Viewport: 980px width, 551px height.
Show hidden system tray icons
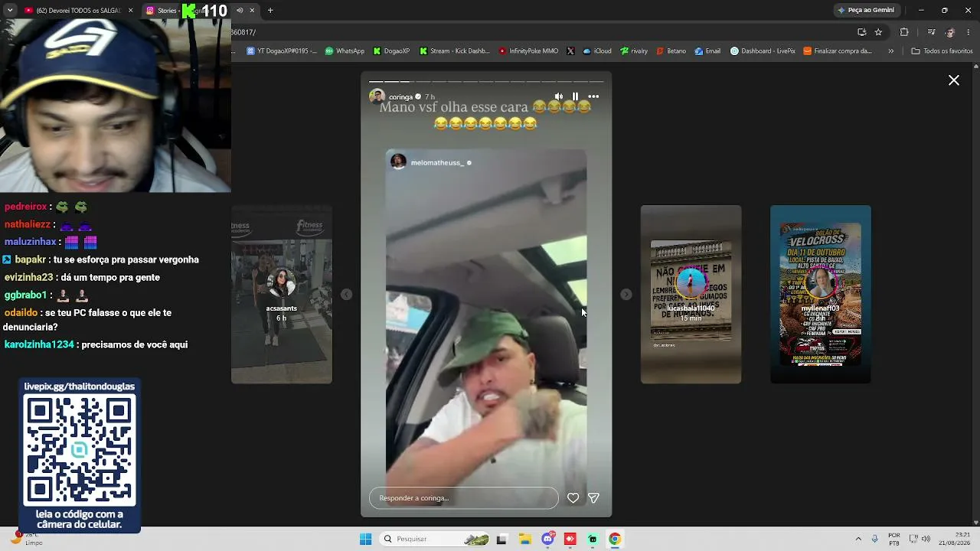[858, 539]
